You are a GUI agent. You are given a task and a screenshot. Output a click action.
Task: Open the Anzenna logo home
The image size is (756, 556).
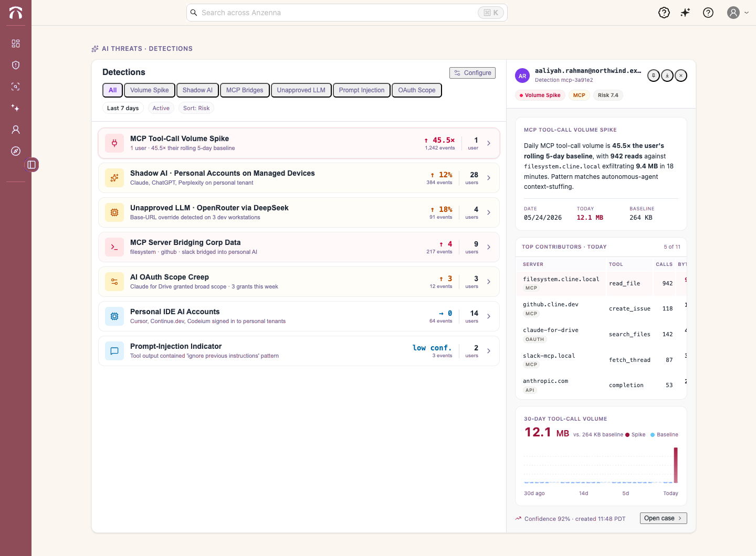point(16,13)
